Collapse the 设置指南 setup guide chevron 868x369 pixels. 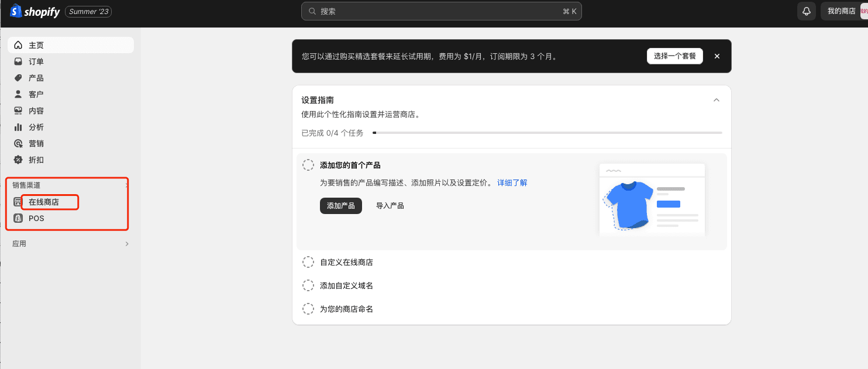click(x=717, y=100)
